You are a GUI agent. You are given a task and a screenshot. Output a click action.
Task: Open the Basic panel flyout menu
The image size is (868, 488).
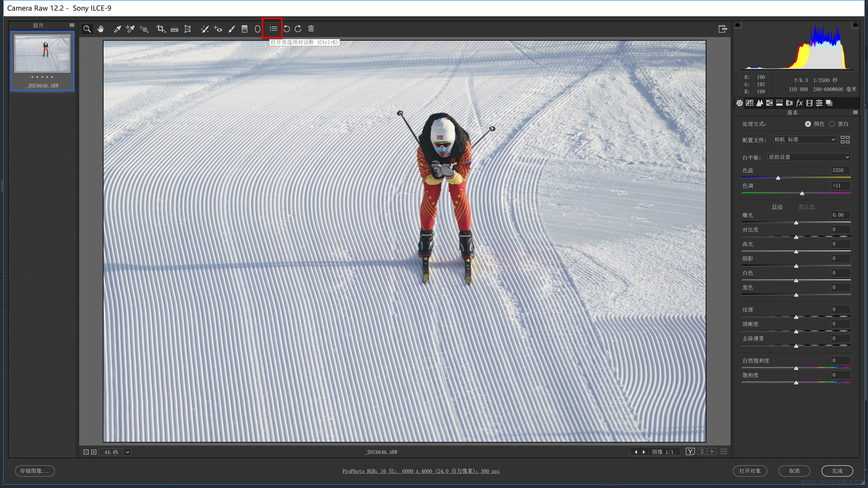(x=855, y=112)
